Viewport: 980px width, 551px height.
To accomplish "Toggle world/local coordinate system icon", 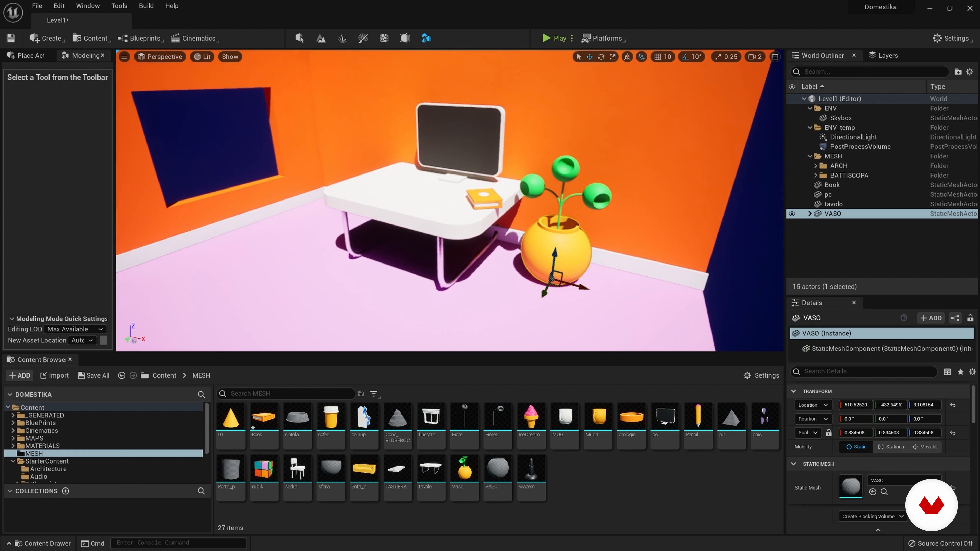I will coord(627,57).
